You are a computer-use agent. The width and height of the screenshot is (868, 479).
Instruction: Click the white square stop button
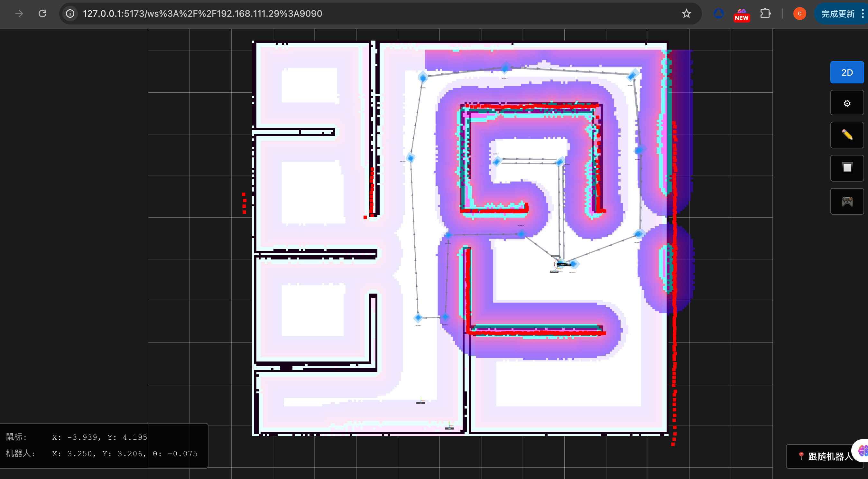coord(847,167)
